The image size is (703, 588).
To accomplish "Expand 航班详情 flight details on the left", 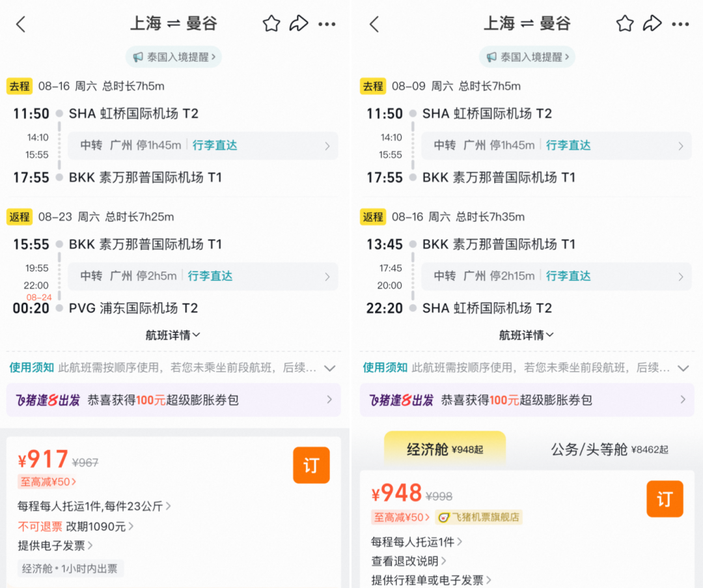I will click(172, 335).
